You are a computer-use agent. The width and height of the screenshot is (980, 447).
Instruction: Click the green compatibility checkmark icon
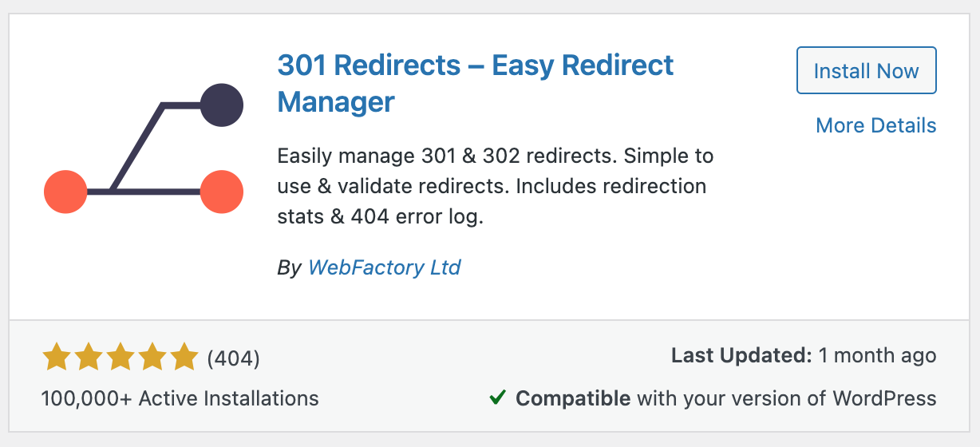tap(497, 397)
